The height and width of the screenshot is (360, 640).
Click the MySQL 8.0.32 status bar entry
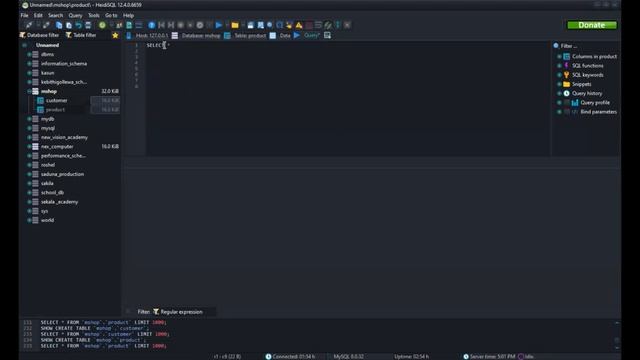348,357
